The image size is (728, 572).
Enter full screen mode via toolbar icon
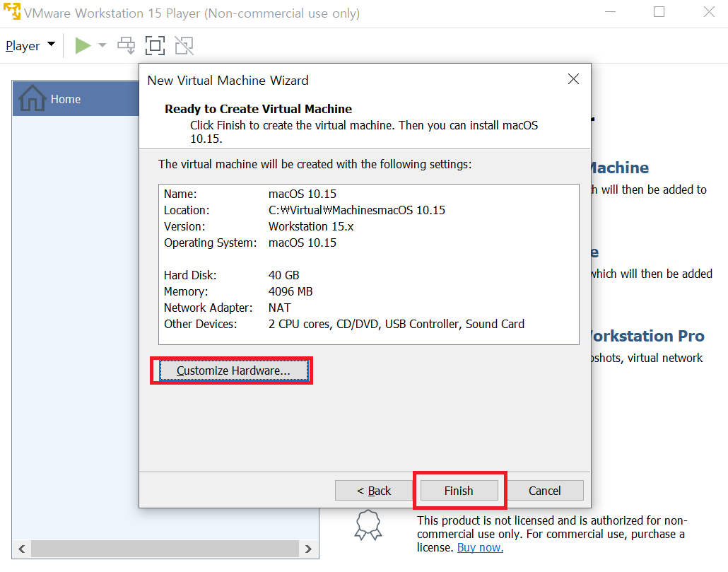155,46
